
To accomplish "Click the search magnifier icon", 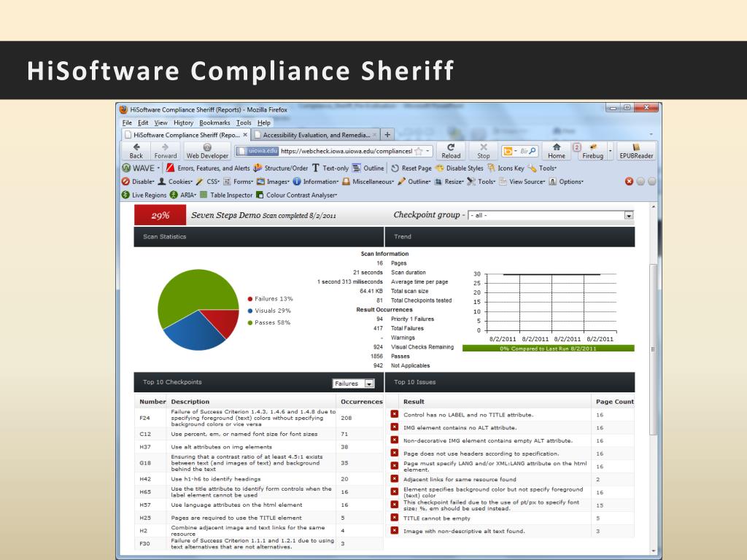I will 532,152.
